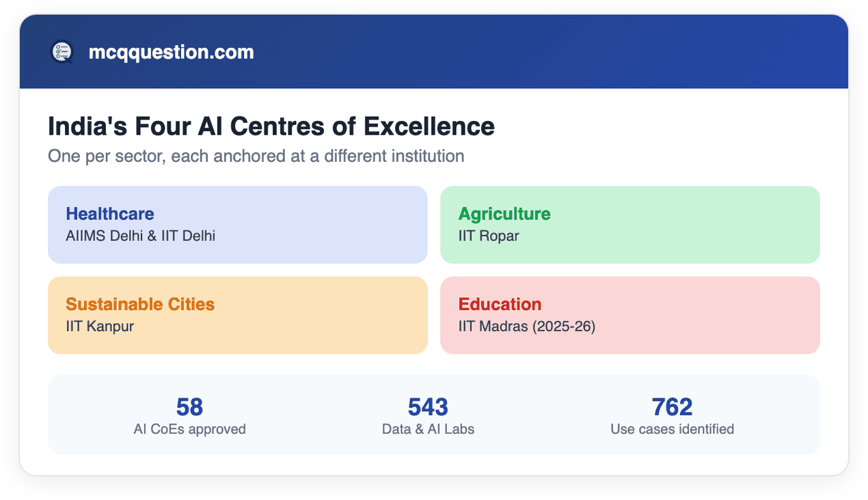Image resolution: width=868 pixels, height=500 pixels.
Task: Click the Agriculture heading text
Action: (504, 214)
